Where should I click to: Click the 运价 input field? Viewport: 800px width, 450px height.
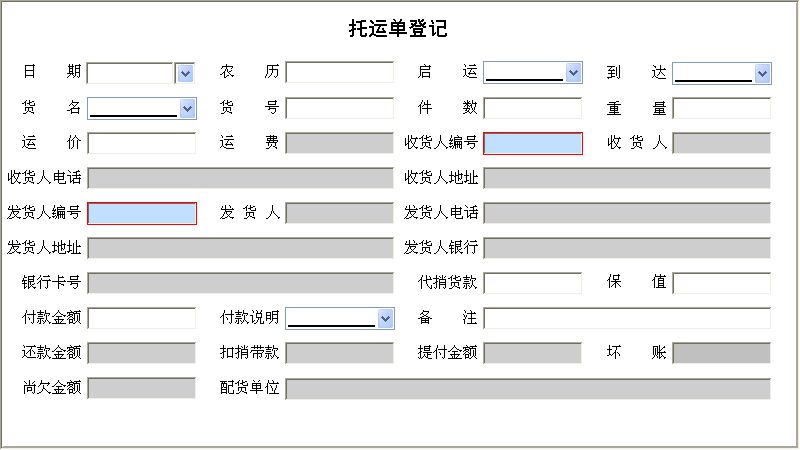[142, 143]
